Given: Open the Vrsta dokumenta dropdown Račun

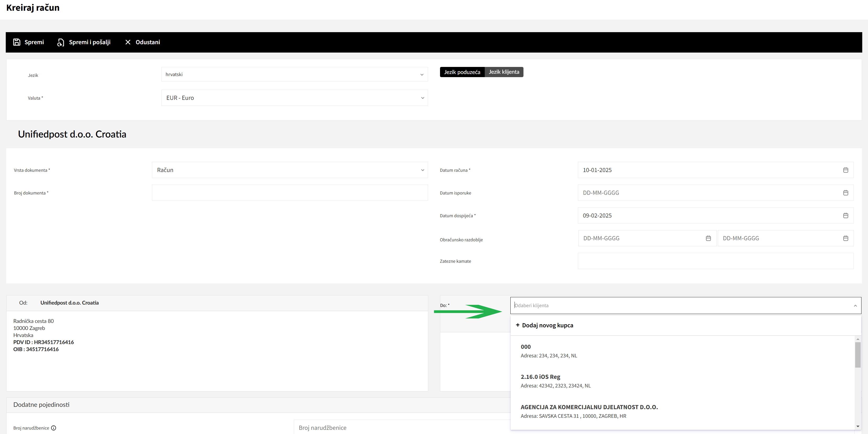Looking at the screenshot, I should (290, 170).
